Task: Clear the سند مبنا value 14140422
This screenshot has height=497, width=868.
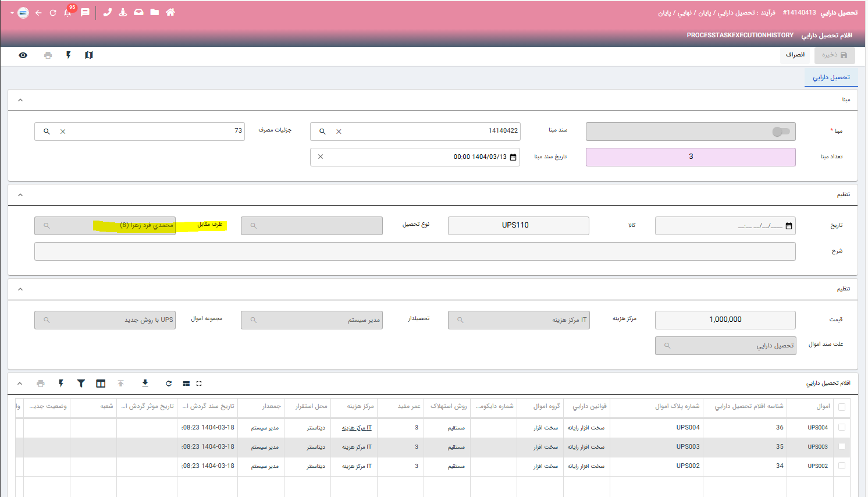Action: click(x=339, y=132)
